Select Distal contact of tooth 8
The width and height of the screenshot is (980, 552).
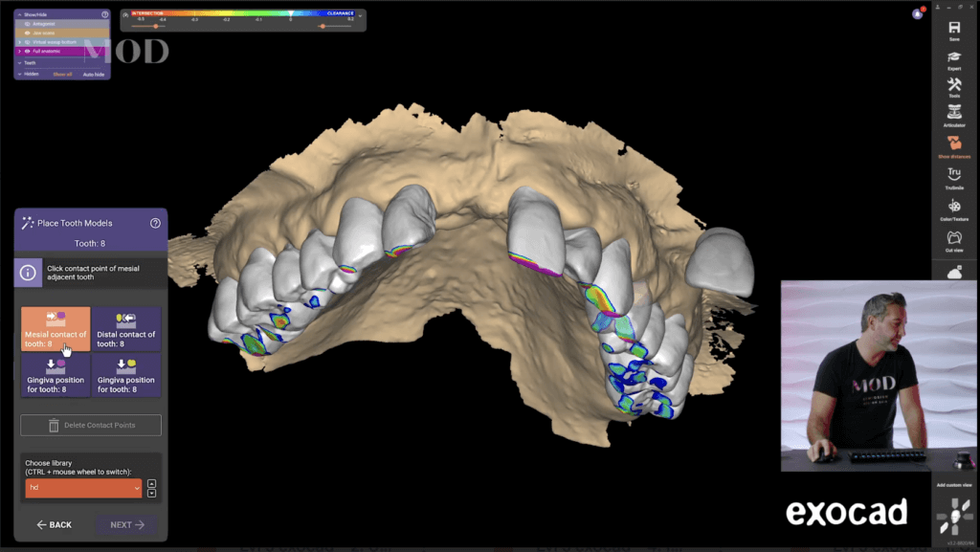[x=125, y=329]
